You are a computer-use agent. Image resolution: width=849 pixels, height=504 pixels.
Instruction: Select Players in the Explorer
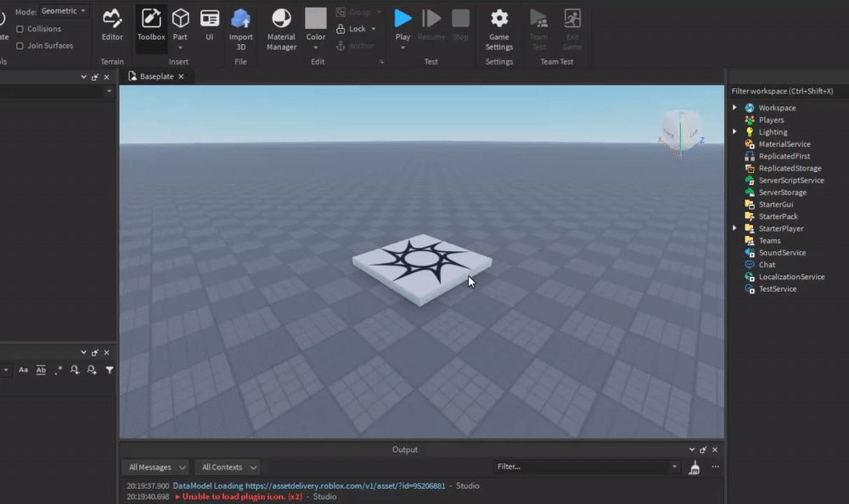(x=771, y=120)
